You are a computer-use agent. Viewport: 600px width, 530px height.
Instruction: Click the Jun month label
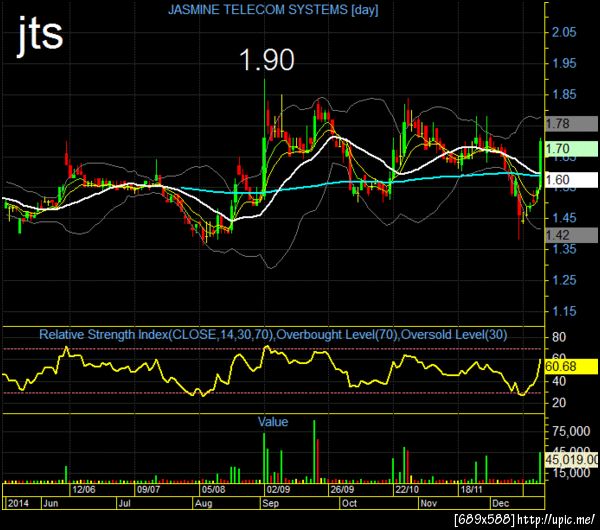click(51, 503)
